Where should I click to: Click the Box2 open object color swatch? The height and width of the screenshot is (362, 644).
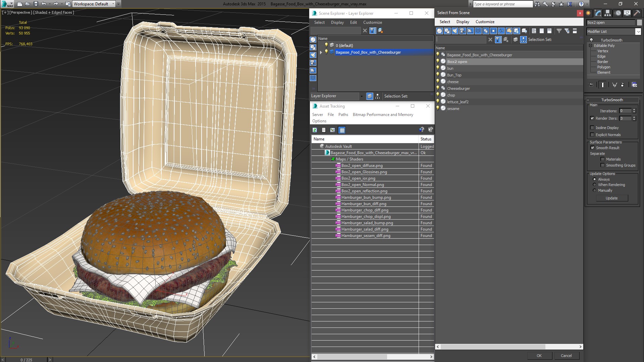(x=639, y=22)
